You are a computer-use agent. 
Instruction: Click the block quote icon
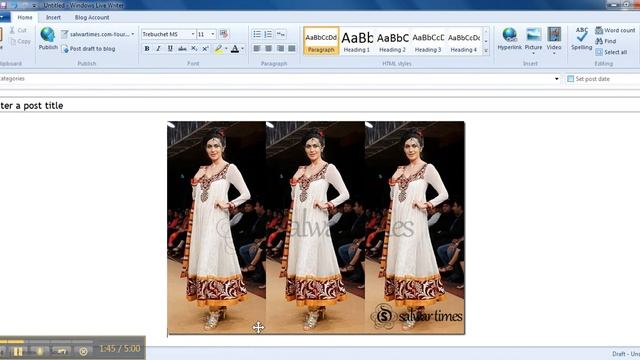click(281, 34)
